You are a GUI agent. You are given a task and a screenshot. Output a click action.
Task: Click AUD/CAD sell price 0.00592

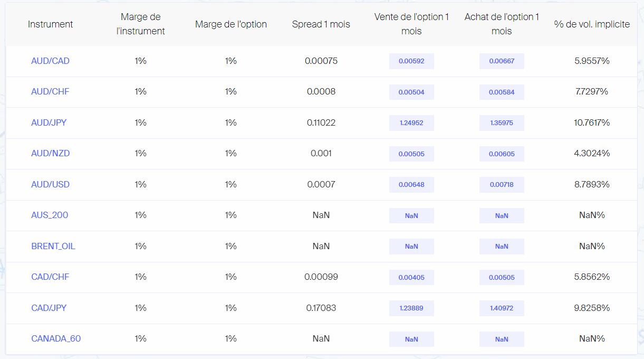(x=411, y=61)
